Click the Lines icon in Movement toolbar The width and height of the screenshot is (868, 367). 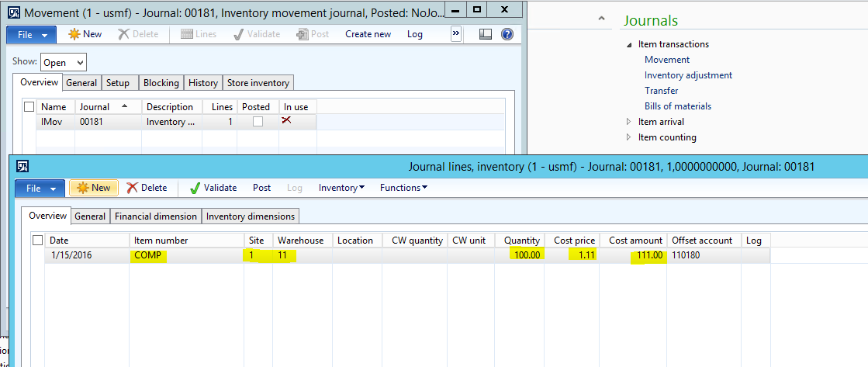coord(187,34)
